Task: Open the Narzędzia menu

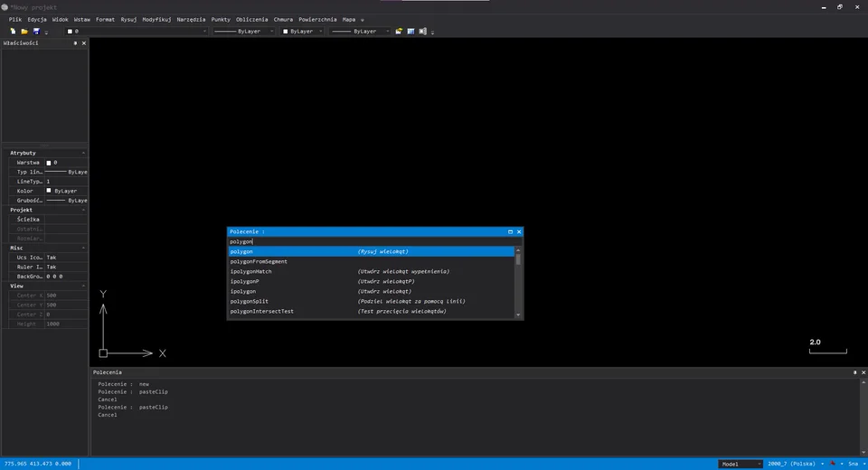Action: coord(191,19)
